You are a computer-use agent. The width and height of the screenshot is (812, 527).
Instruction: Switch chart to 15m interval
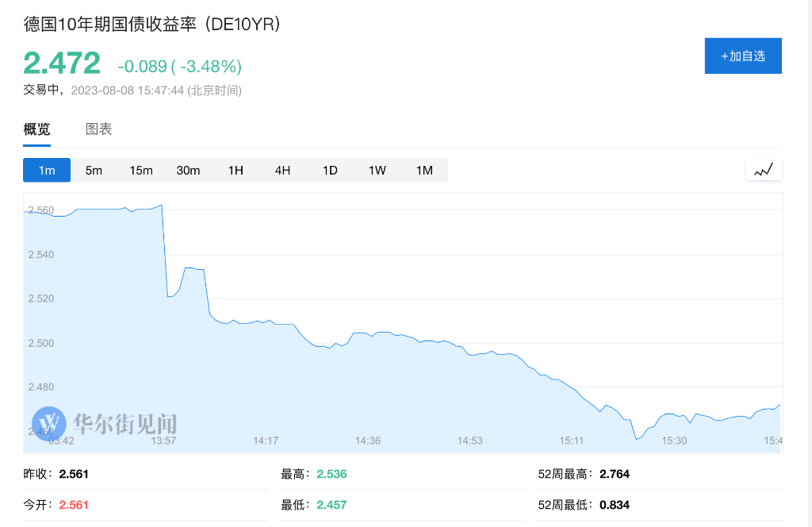click(x=141, y=171)
